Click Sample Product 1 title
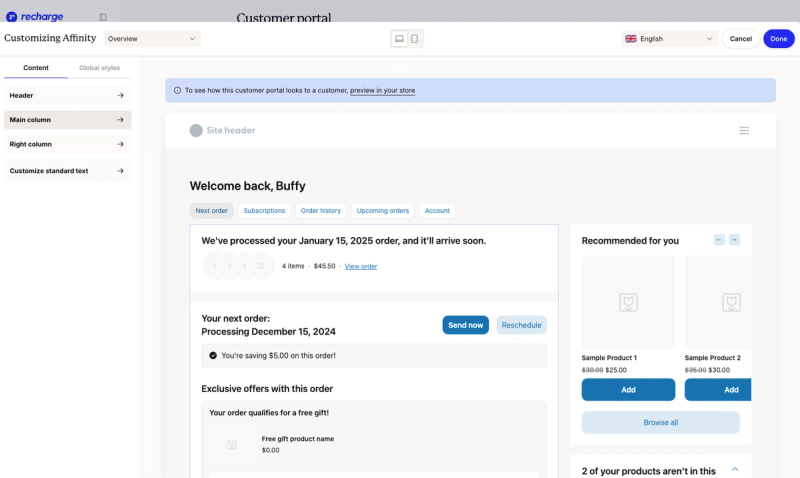 point(609,358)
